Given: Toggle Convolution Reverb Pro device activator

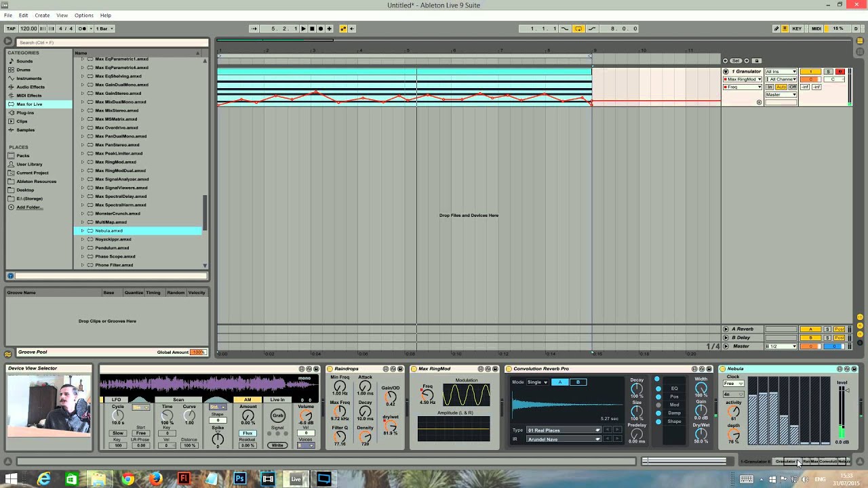Looking at the screenshot, I should (509, 369).
